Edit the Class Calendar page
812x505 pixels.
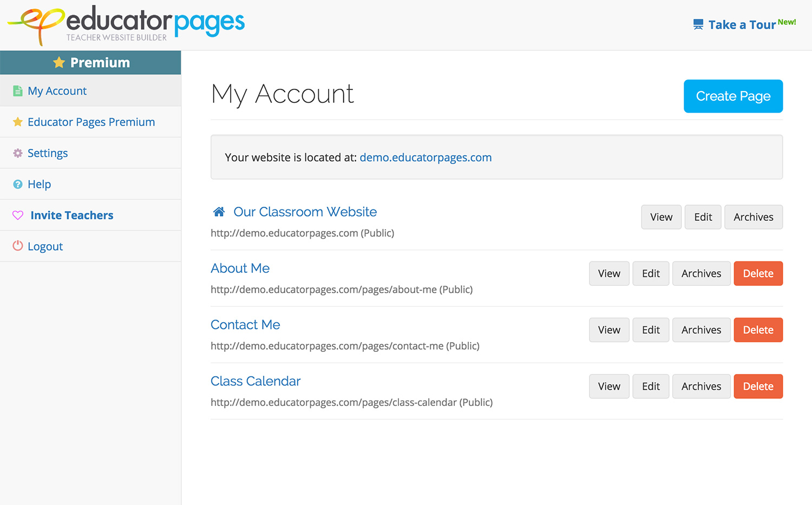[x=651, y=386]
